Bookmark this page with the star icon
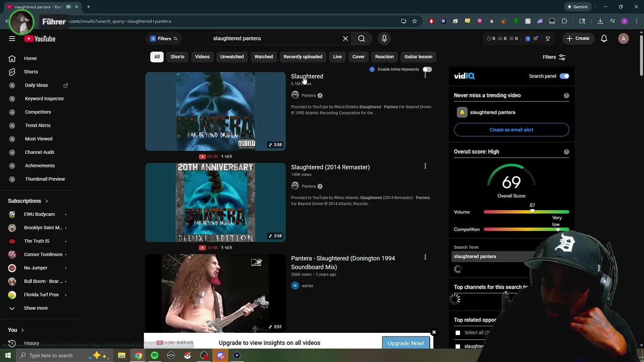644x362 pixels. (x=415, y=21)
